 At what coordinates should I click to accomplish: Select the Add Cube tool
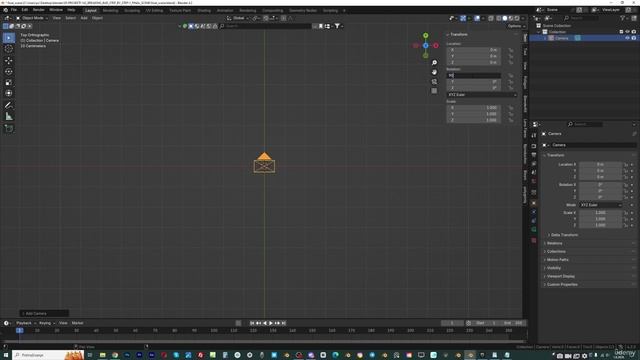click(9, 129)
